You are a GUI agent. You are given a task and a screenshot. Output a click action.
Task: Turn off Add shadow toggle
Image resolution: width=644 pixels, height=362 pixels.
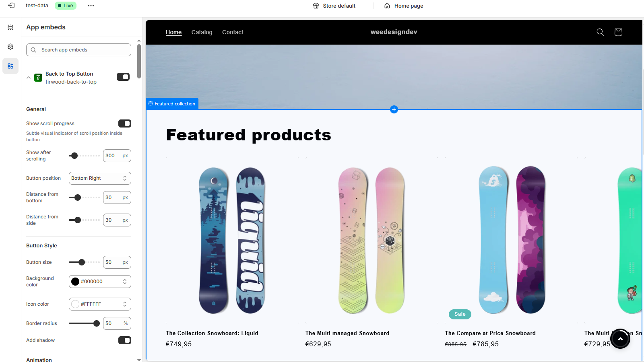(125, 340)
